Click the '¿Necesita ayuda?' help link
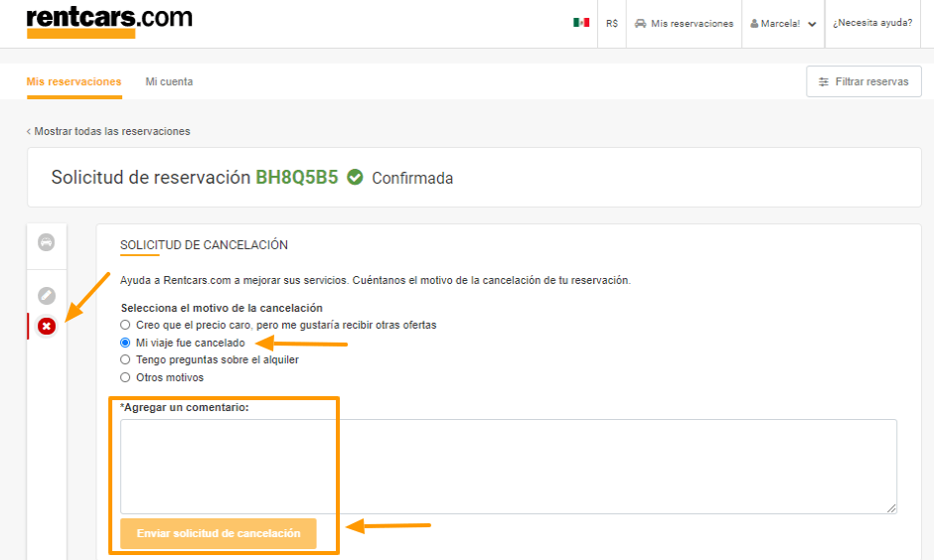This screenshot has width=934, height=560. (x=871, y=23)
